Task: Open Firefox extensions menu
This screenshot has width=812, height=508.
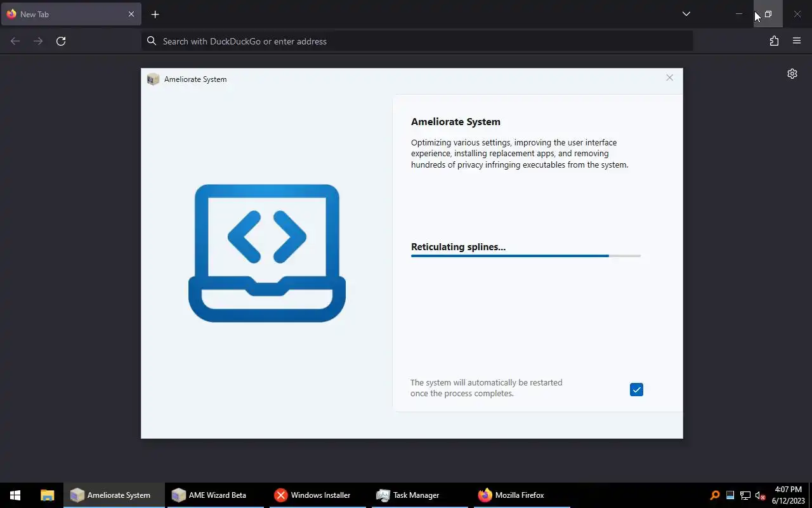Action: click(774, 41)
